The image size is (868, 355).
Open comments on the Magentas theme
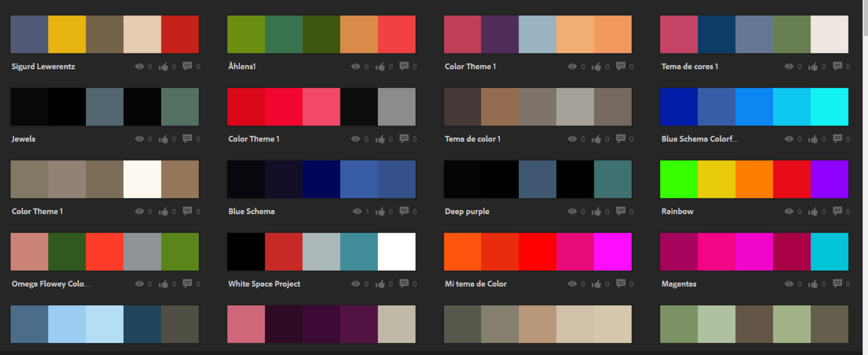point(837,283)
